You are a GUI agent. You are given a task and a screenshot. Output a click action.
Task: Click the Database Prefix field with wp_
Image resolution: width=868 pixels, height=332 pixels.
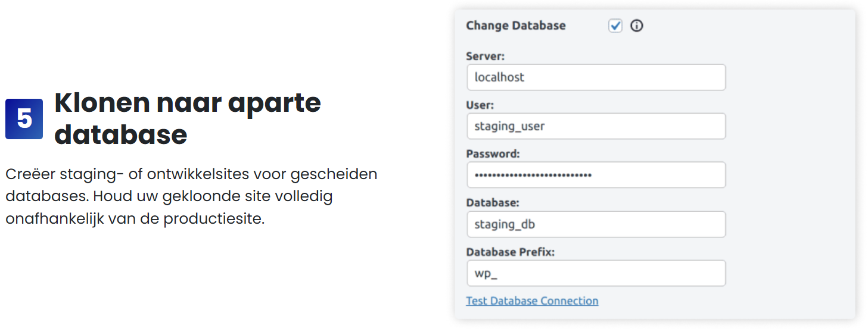(x=596, y=273)
